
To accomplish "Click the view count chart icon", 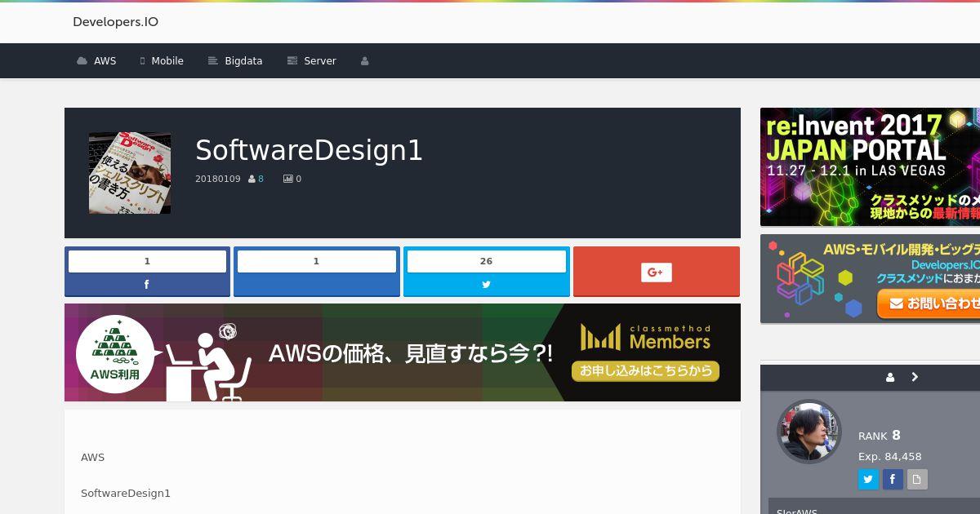I will pos(287,179).
